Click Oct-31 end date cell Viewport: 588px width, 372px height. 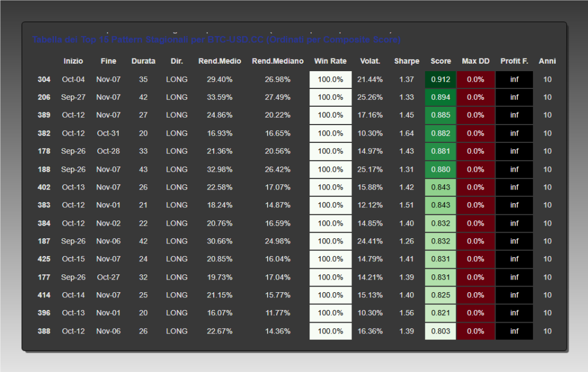(x=109, y=133)
